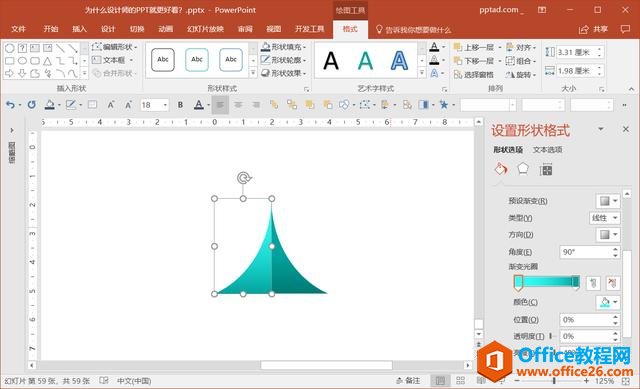Screen dimensions: 640x389
Task: Switch to normal view in status bar
Action: tap(440, 381)
